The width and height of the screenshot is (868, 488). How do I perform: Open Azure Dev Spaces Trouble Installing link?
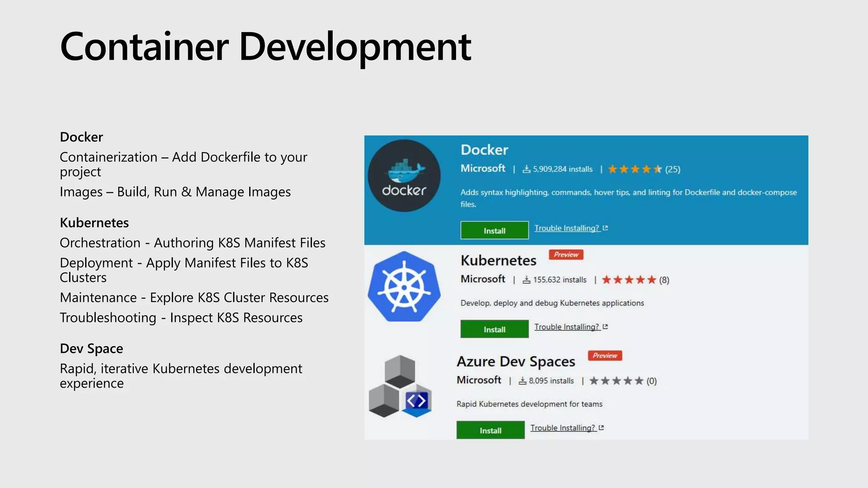pyautogui.click(x=562, y=427)
